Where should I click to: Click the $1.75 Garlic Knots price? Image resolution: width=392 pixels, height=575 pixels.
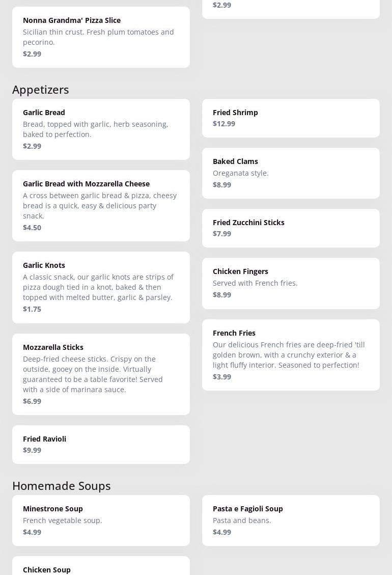tap(32, 309)
